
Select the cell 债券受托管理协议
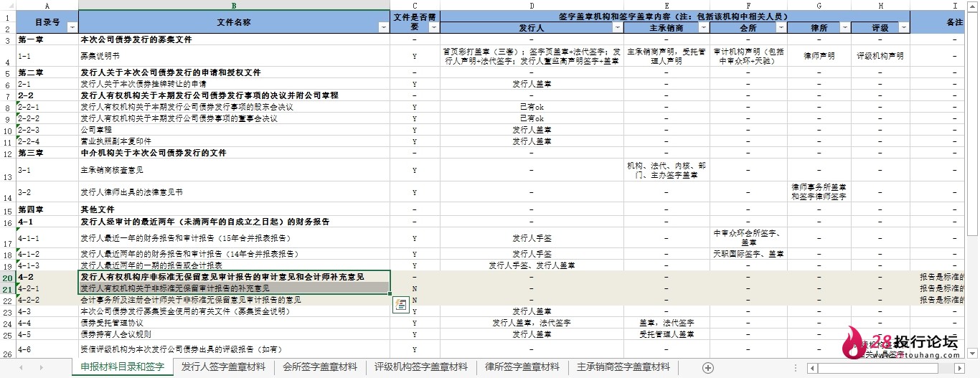[234, 323]
